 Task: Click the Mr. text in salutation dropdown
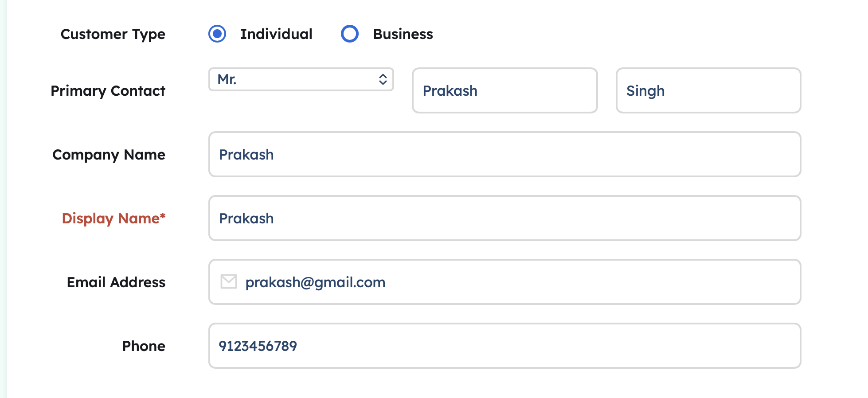pos(227,79)
